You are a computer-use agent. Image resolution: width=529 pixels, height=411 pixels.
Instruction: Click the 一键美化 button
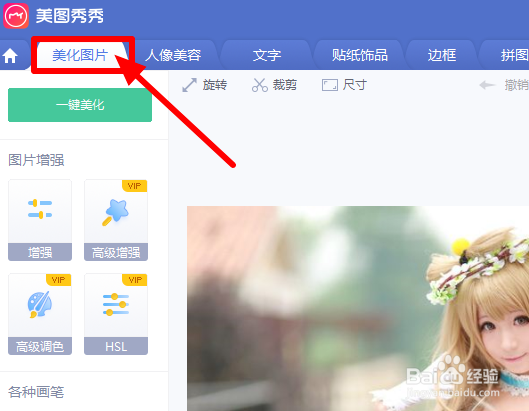coord(80,105)
